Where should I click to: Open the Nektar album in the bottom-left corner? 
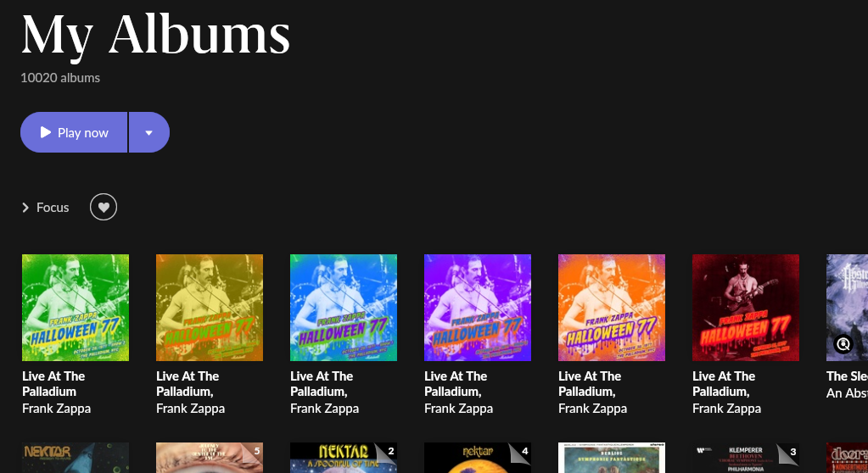point(76,458)
